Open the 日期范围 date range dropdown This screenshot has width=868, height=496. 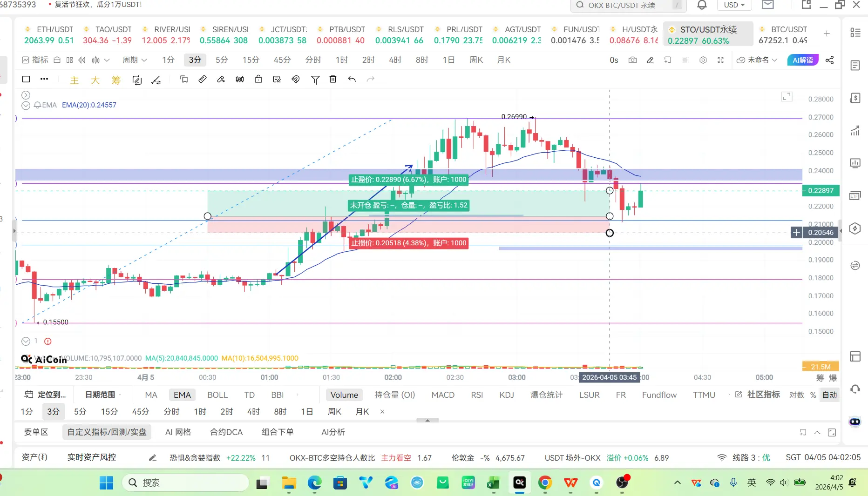[x=103, y=395]
